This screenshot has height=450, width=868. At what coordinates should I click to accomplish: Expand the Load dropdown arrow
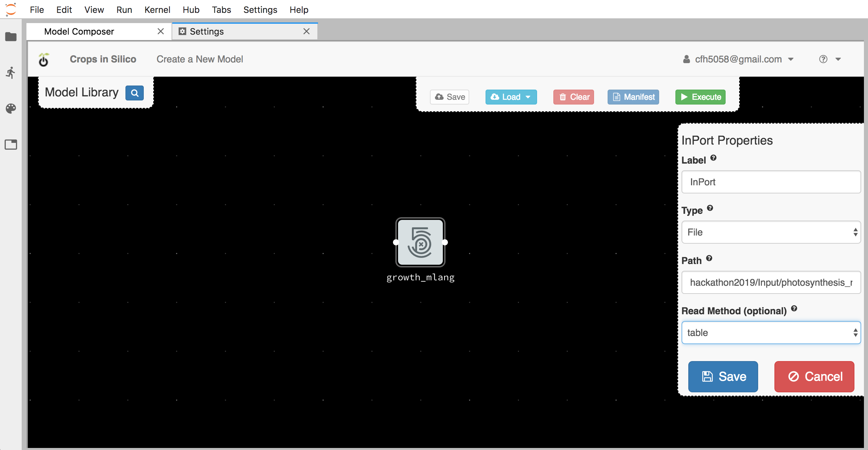click(528, 96)
